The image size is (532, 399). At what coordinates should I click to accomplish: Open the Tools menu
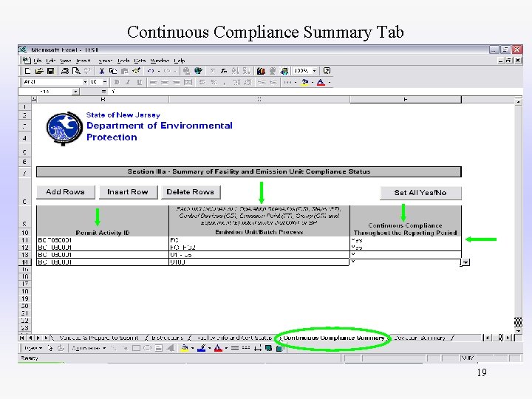pyautogui.click(x=123, y=61)
